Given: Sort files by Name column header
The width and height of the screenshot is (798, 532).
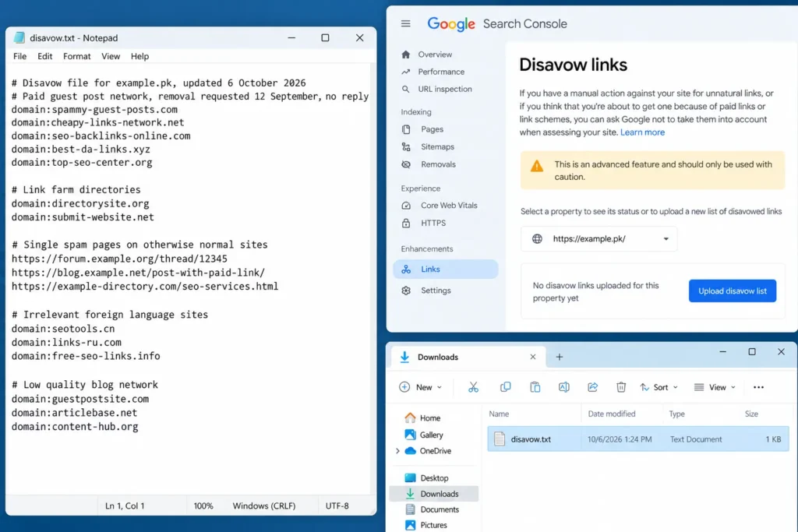Looking at the screenshot, I should 499,414.
